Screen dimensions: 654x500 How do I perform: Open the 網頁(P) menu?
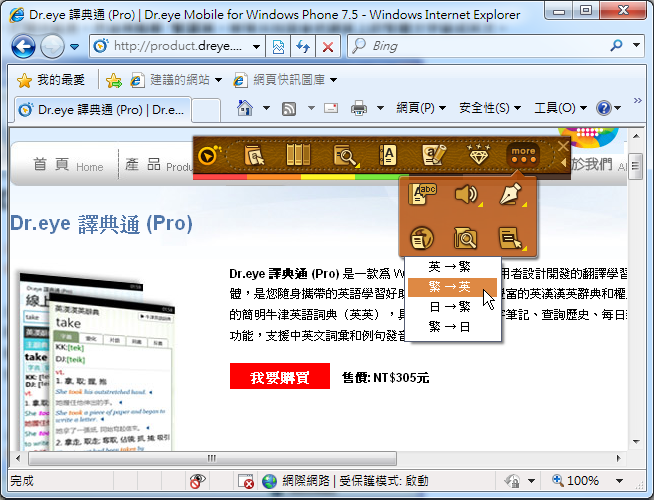(421, 108)
